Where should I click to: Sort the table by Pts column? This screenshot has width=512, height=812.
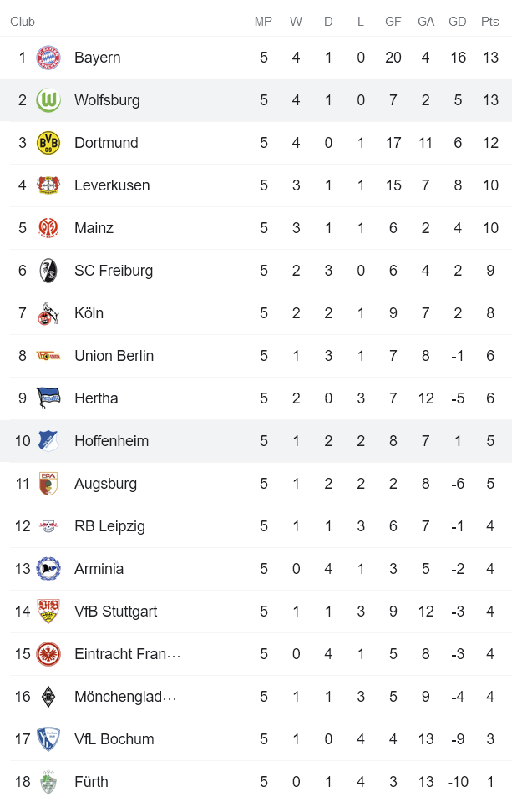click(x=488, y=22)
